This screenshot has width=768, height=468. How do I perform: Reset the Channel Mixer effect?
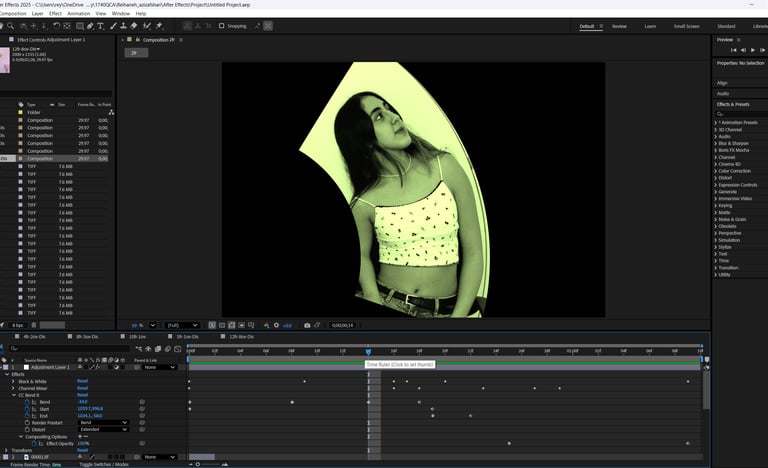[83, 388]
